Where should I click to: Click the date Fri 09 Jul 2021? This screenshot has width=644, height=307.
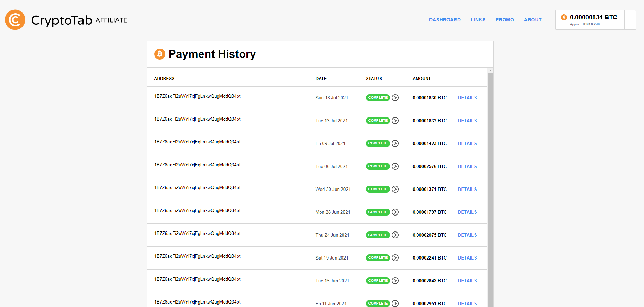point(330,143)
